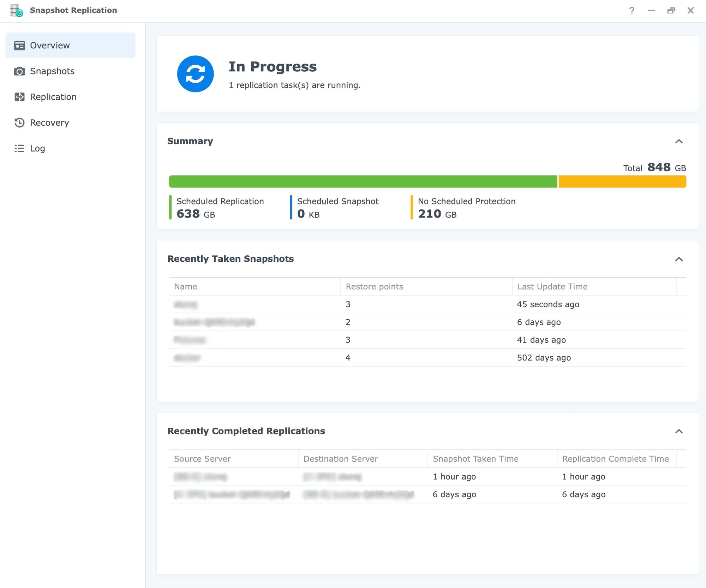Open the Snapshots tab label

click(x=52, y=71)
